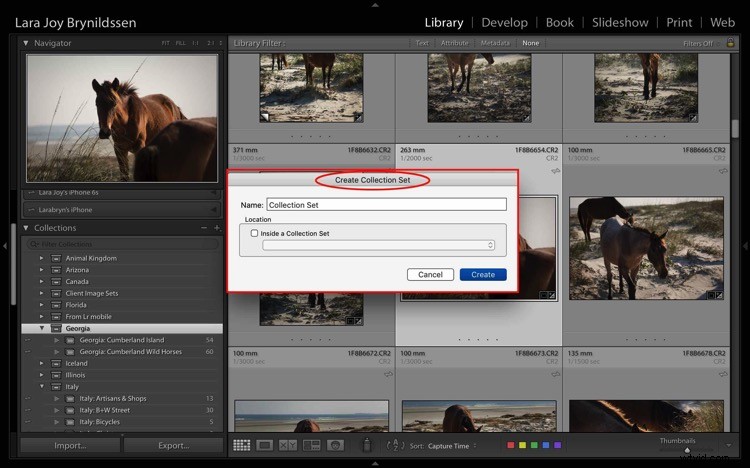Click Cancel in Create Collection Set dialog

[x=430, y=275]
